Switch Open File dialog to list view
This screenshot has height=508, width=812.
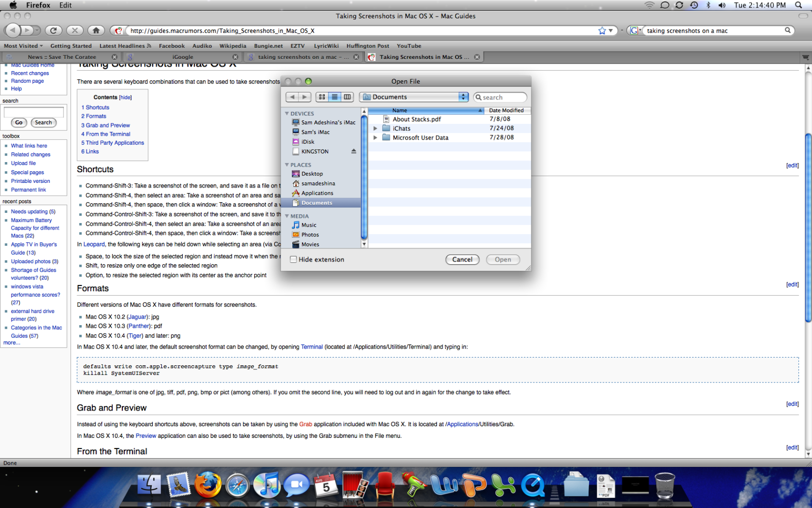click(x=334, y=97)
